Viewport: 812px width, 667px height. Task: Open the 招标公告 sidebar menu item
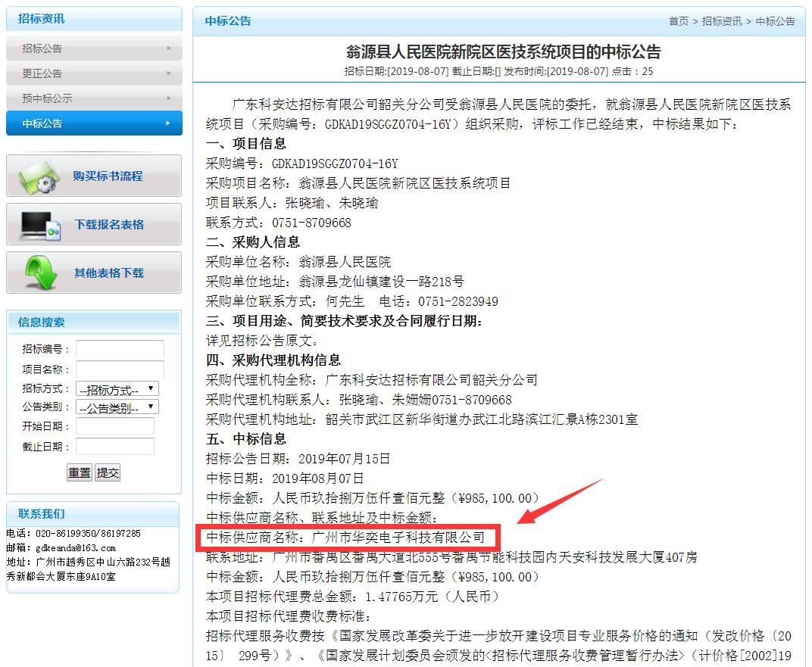(x=42, y=48)
